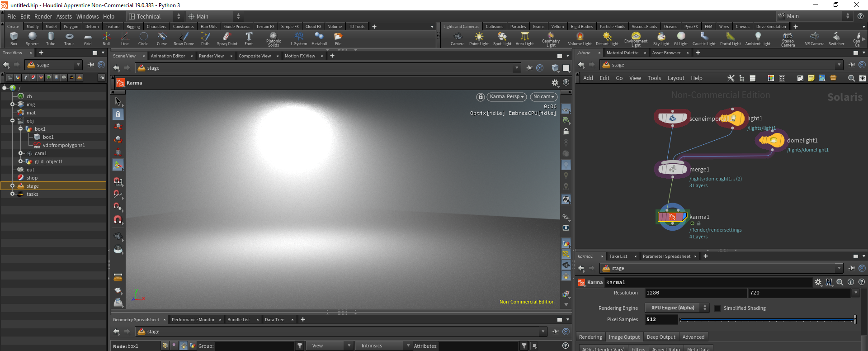Viewport: 868px width, 351px height.
Task: Toggle the viewport camera lock icon
Action: coord(480,97)
